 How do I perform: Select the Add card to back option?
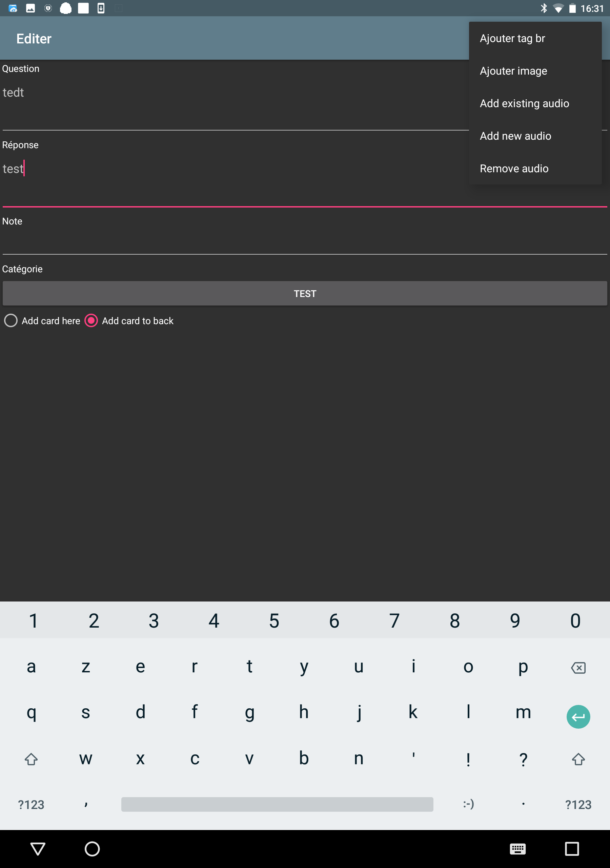[x=129, y=321]
